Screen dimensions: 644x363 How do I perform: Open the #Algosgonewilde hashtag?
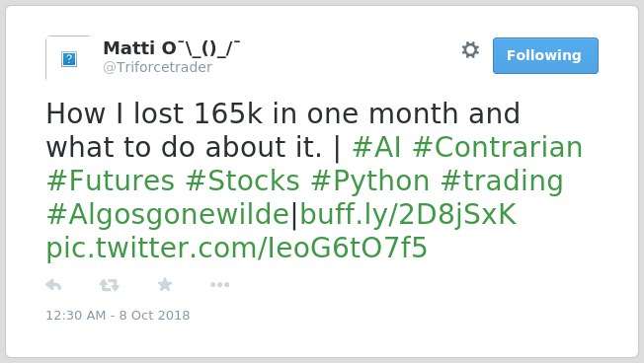168,216
